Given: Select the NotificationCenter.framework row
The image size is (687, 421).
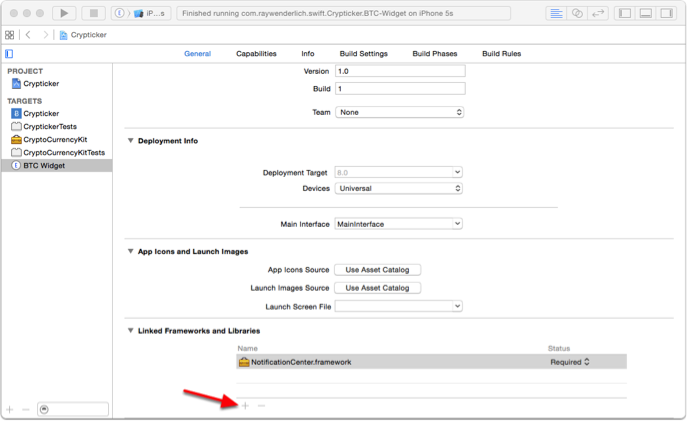Looking at the screenshot, I should tap(432, 362).
